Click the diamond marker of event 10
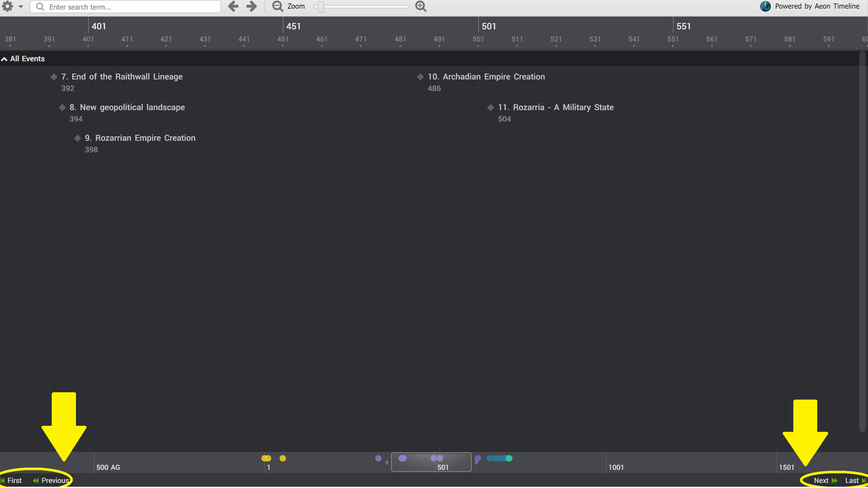Viewport: 868px width, 488px height. 420,77
